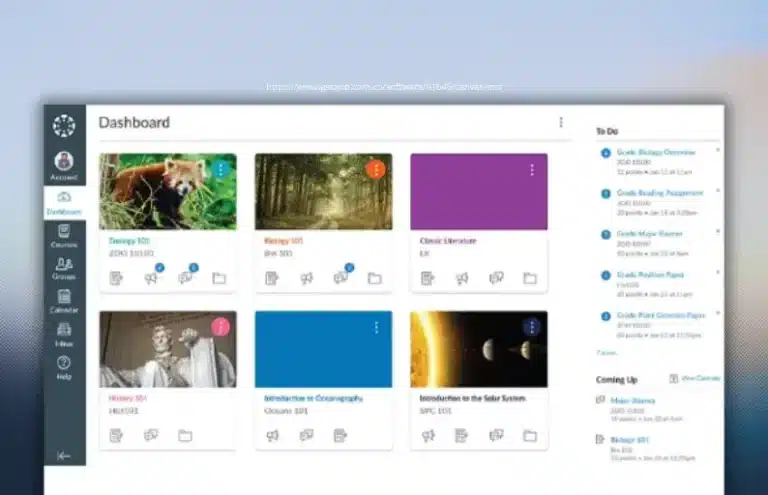
Task: Open the Classic Literature card options menu
Action: click(532, 170)
